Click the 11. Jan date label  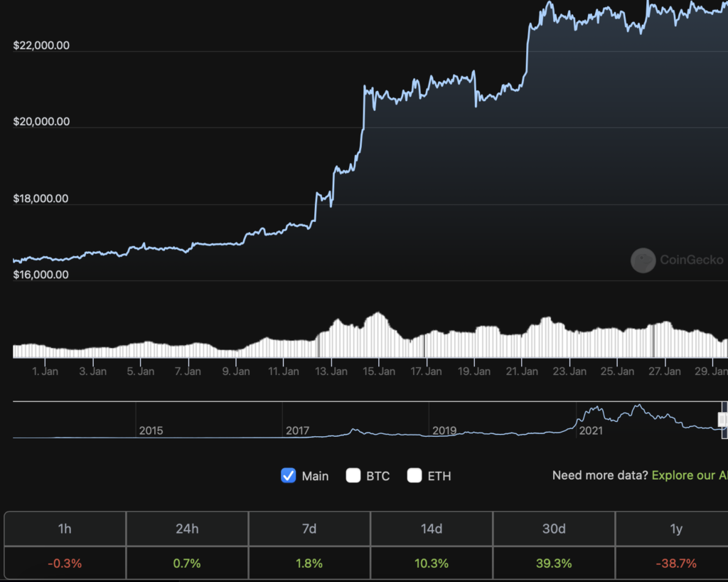284,371
